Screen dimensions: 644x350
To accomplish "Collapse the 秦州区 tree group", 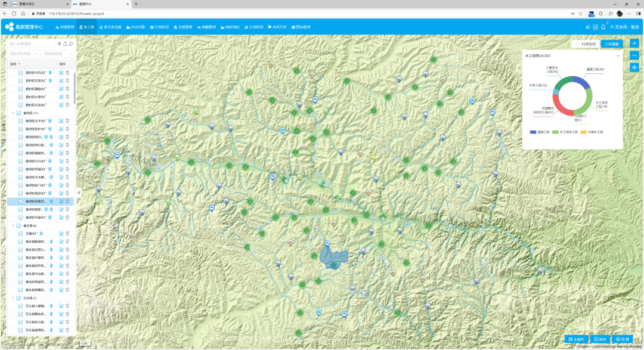I will [x=13, y=113].
